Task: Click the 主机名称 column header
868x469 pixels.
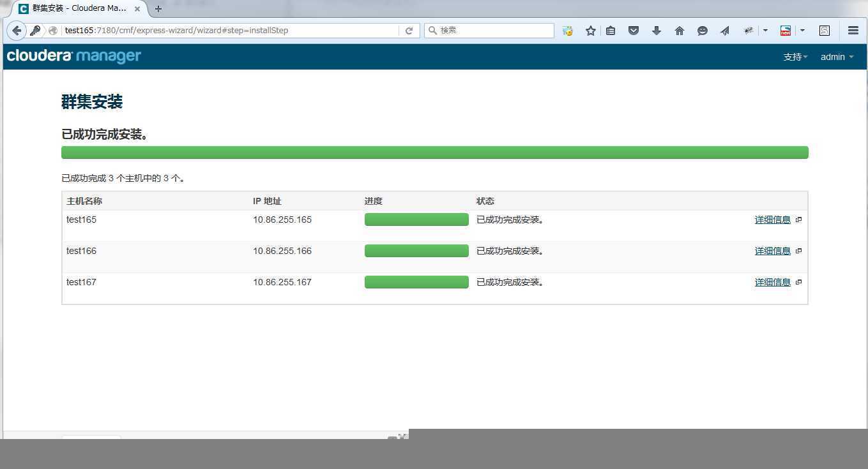Action: pyautogui.click(x=84, y=201)
